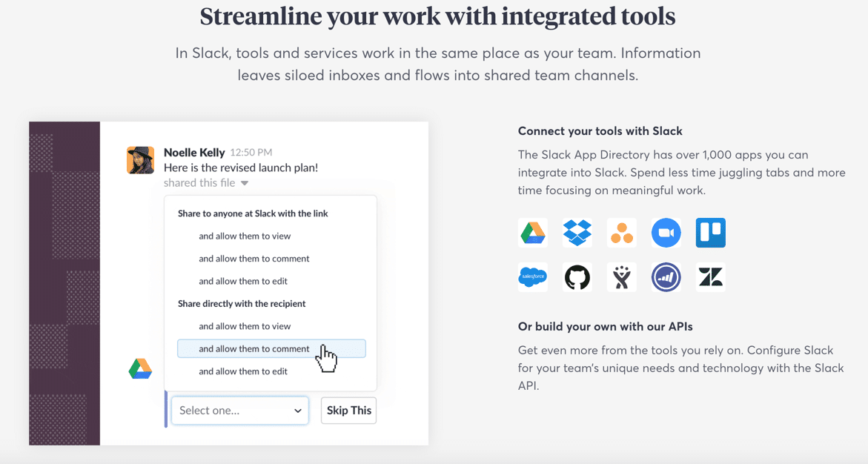868x464 pixels.
Task: Open the Google Drive app icon
Action: click(x=532, y=232)
